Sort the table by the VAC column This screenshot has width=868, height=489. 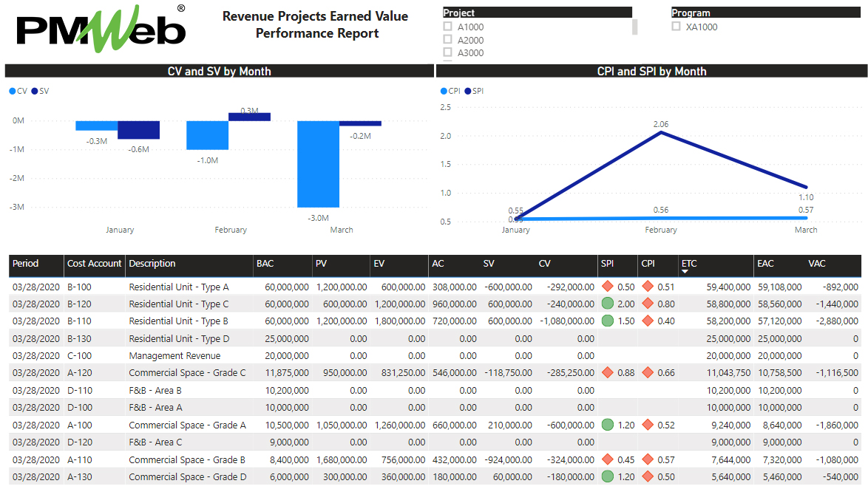[x=816, y=264]
